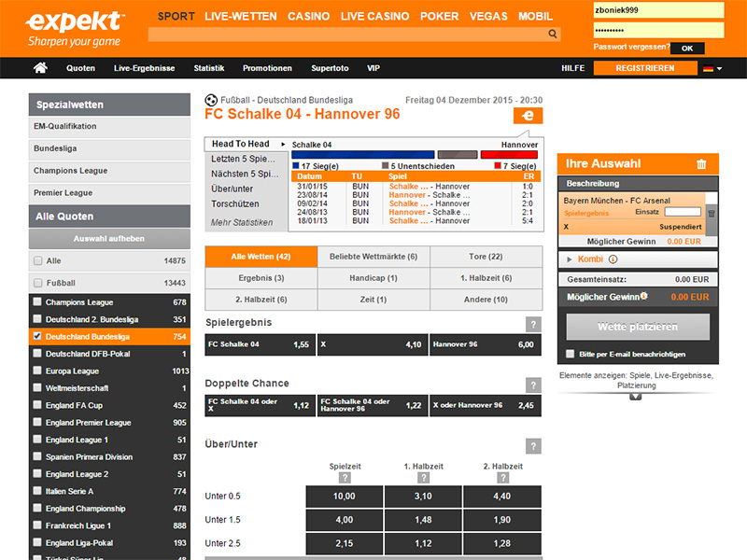747x560 pixels.
Task: Expand Head To Head statistics arrow
Action: [x=283, y=144]
